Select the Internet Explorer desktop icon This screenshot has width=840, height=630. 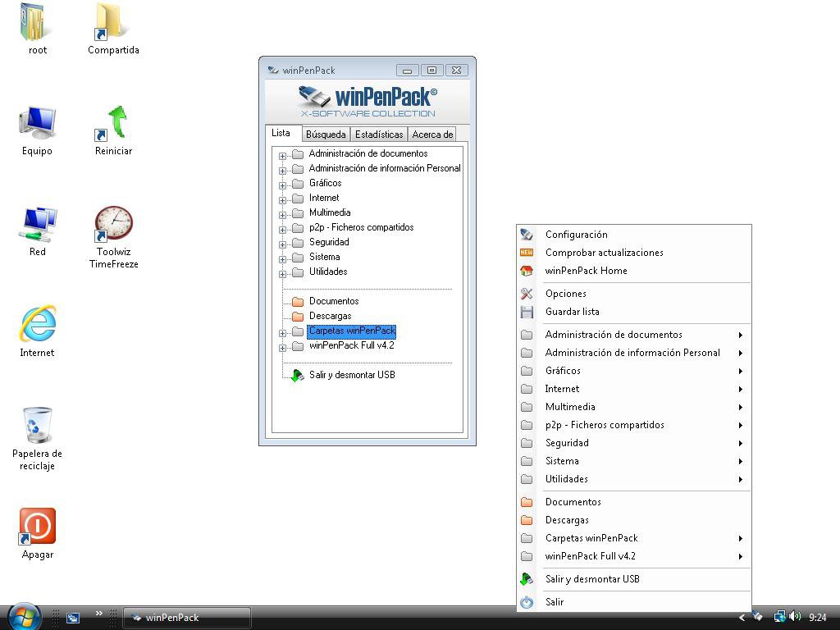pos(37,324)
